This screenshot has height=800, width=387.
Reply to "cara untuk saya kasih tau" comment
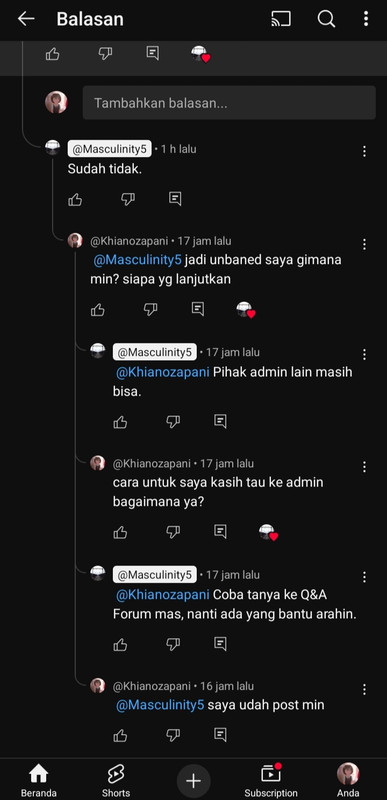pos(220,532)
